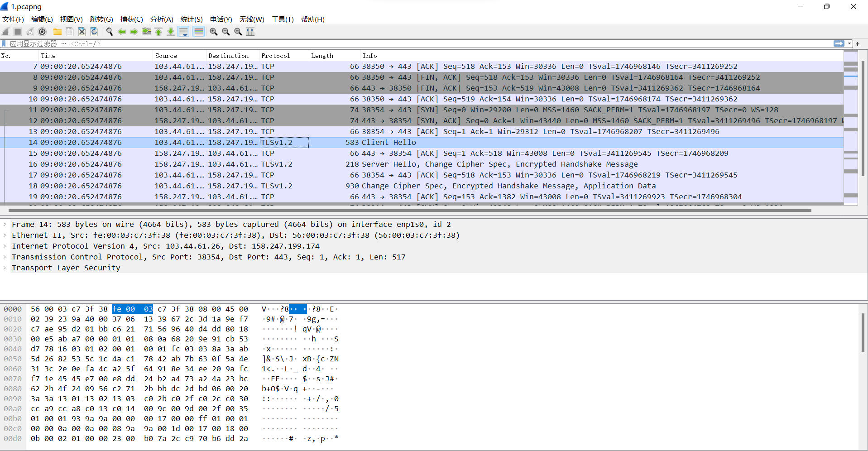Open Find Packet magnifier tool
Screen dimensions: 868x451
click(110, 32)
